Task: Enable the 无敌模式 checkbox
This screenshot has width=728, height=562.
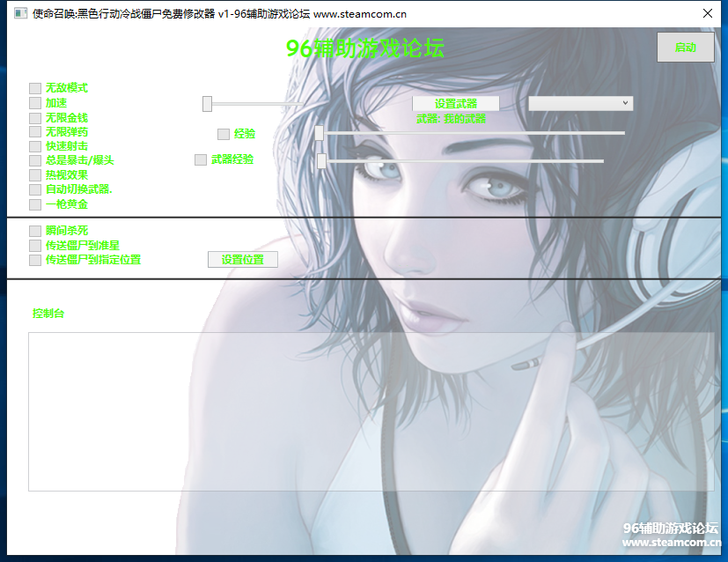Action: coord(35,88)
